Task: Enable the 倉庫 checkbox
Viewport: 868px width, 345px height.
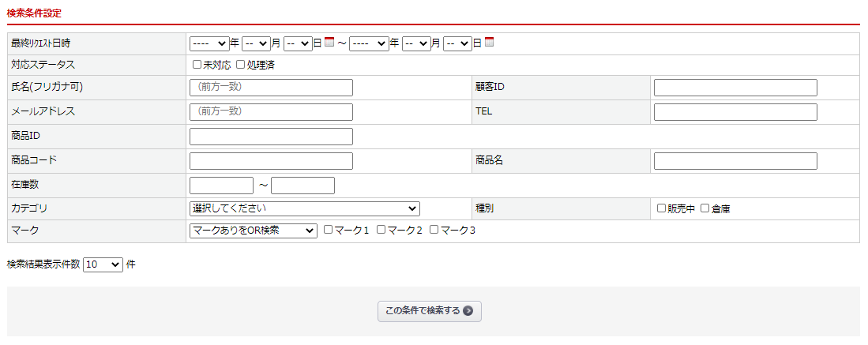Action: point(705,208)
